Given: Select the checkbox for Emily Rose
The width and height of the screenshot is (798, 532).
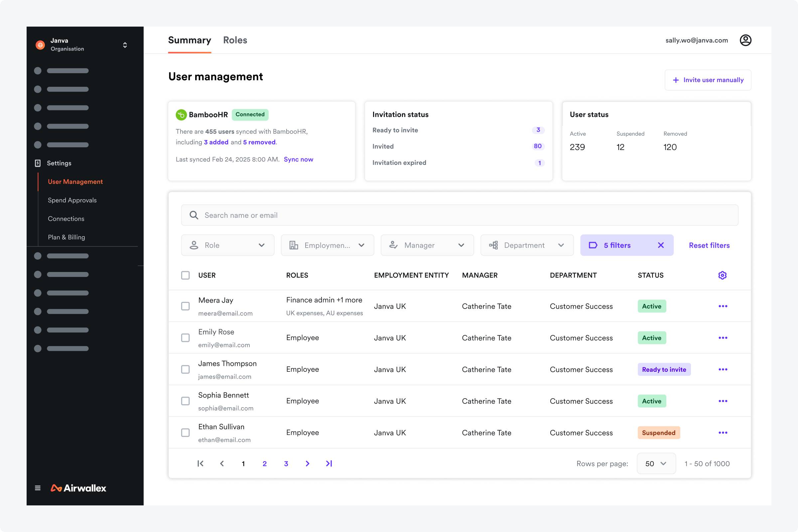Looking at the screenshot, I should coord(185,337).
